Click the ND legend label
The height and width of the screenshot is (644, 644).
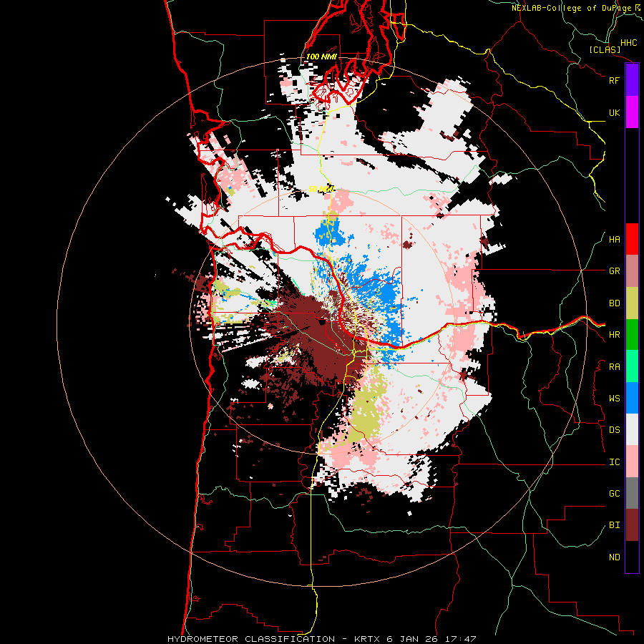[x=614, y=557]
